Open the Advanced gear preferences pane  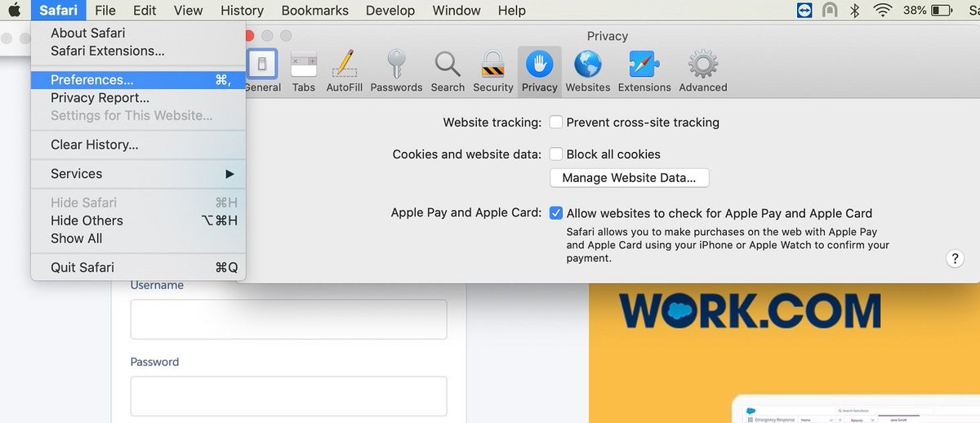tap(702, 70)
